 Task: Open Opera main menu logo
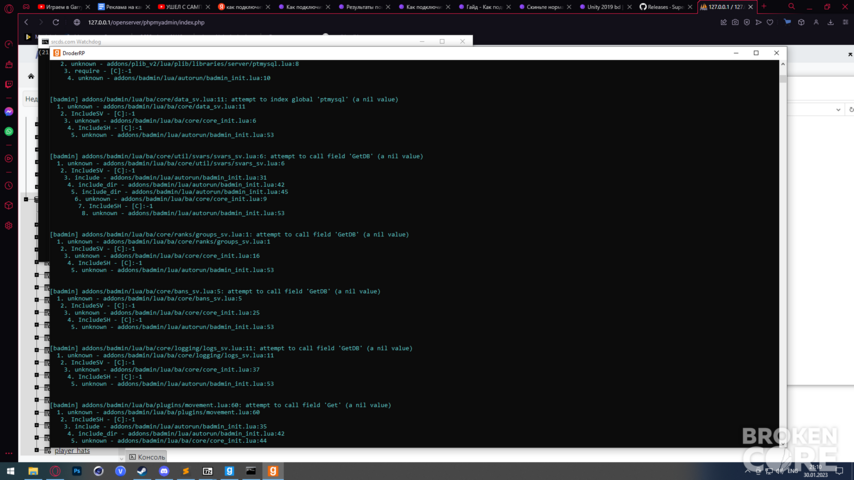click(9, 8)
